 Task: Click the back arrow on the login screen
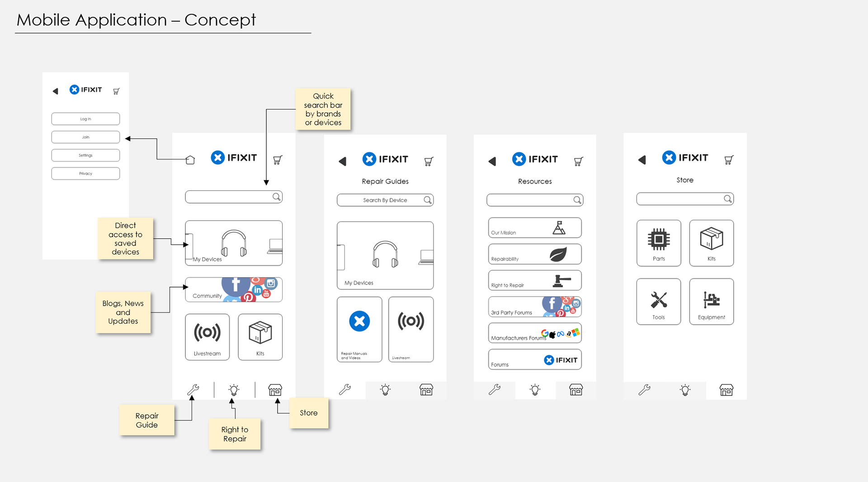tap(55, 91)
